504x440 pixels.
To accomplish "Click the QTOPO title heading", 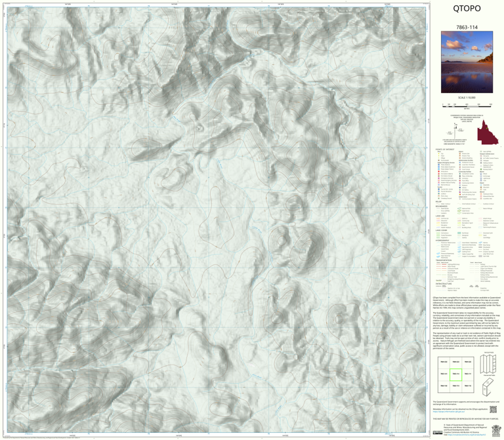I will 467,9.
